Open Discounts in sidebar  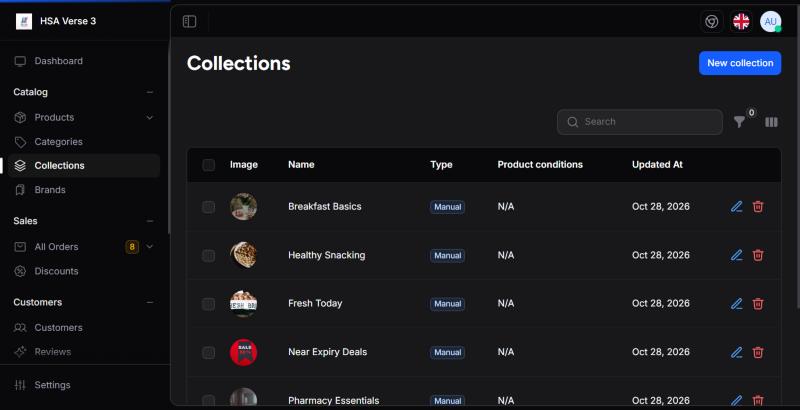(84, 271)
